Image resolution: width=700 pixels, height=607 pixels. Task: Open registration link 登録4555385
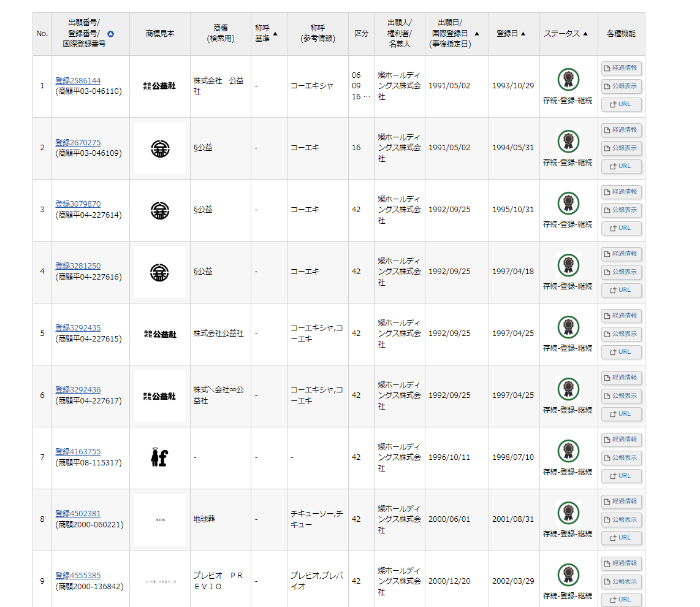[x=78, y=575]
